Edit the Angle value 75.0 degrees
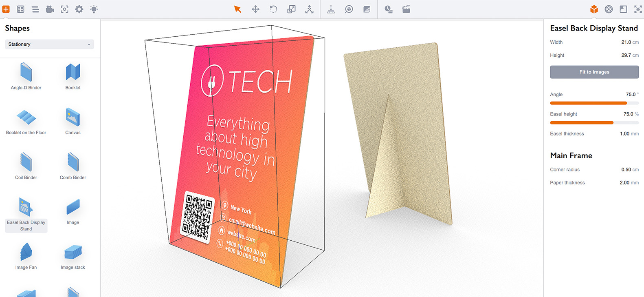Image resolution: width=644 pixels, height=297 pixels. pos(631,94)
